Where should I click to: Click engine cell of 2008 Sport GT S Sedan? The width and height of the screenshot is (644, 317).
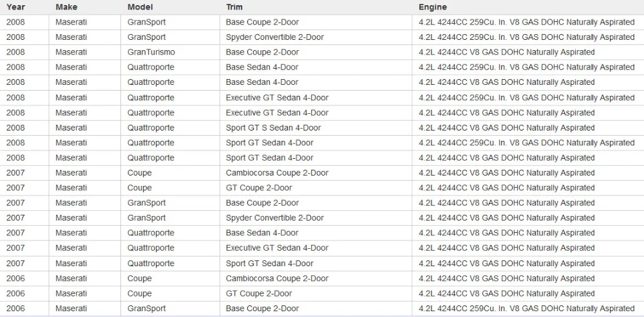(506, 127)
